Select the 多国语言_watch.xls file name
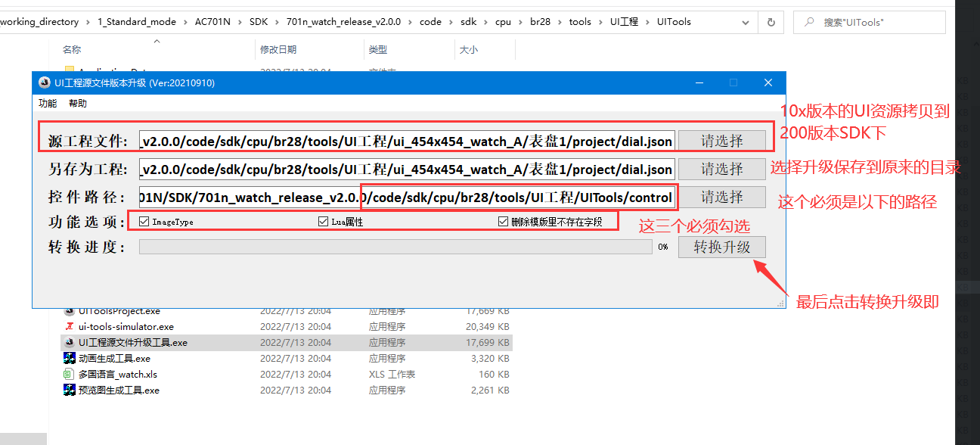 [x=118, y=375]
